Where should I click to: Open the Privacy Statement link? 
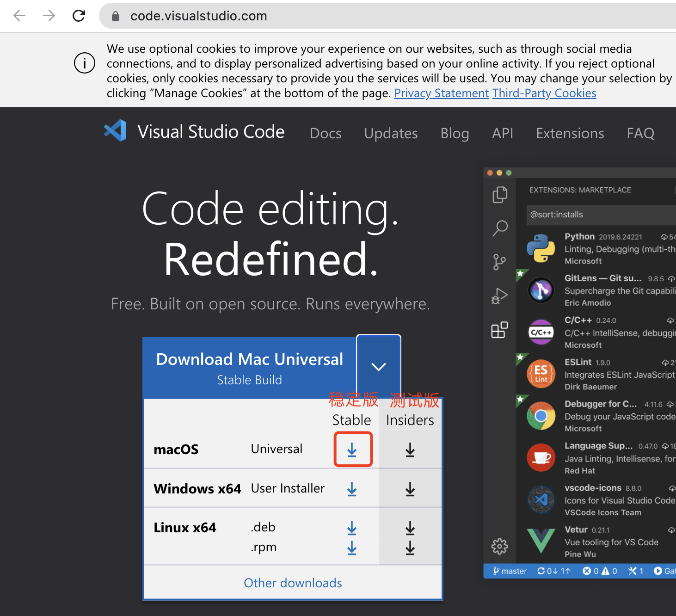442,93
